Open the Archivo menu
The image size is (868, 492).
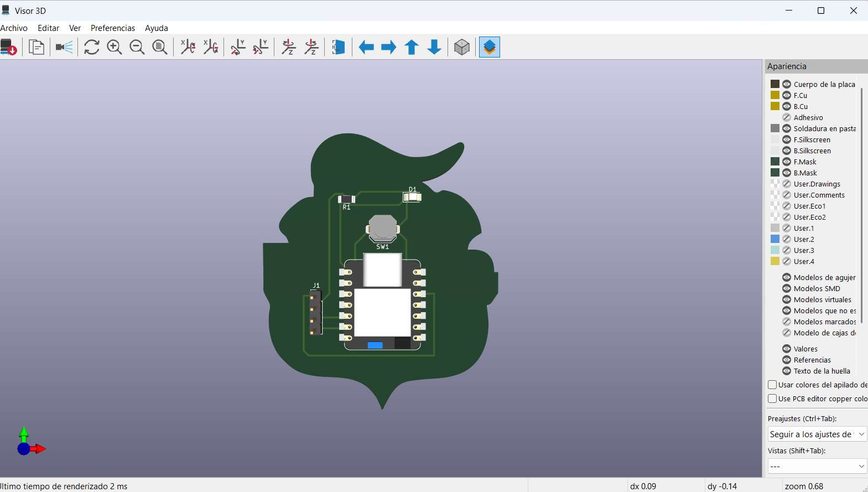click(14, 28)
